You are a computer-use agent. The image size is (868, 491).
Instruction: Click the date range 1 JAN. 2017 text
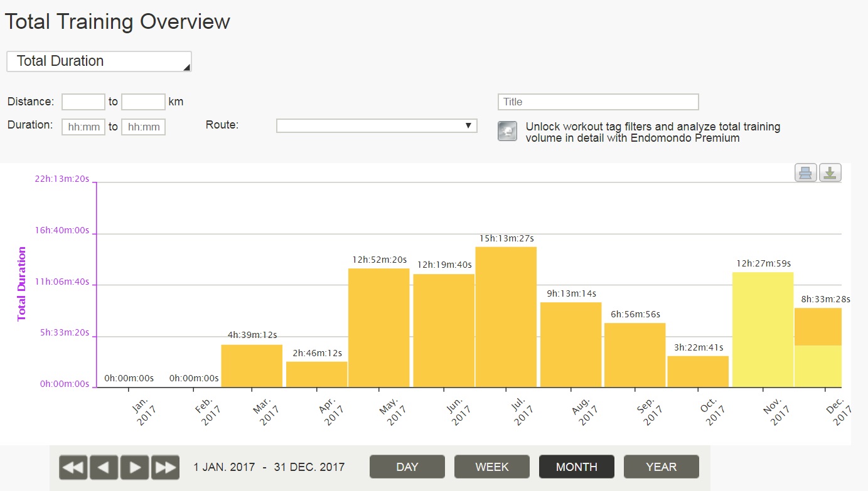click(x=224, y=467)
